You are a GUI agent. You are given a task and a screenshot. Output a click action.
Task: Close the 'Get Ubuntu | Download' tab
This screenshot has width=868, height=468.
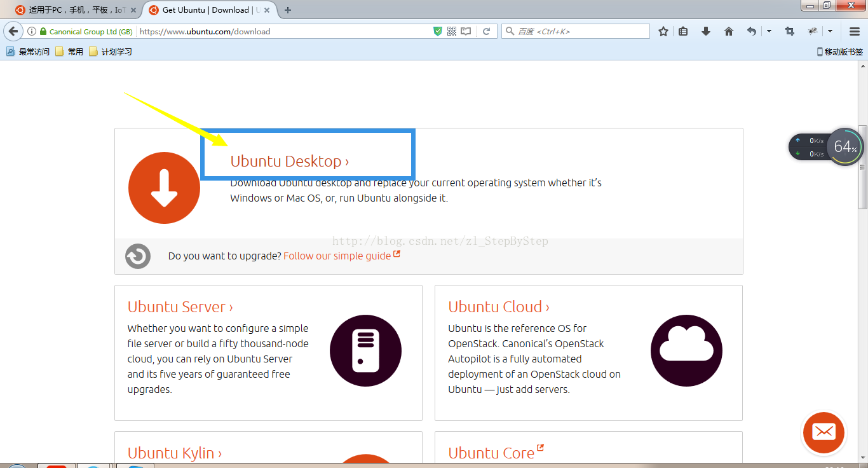(x=267, y=10)
